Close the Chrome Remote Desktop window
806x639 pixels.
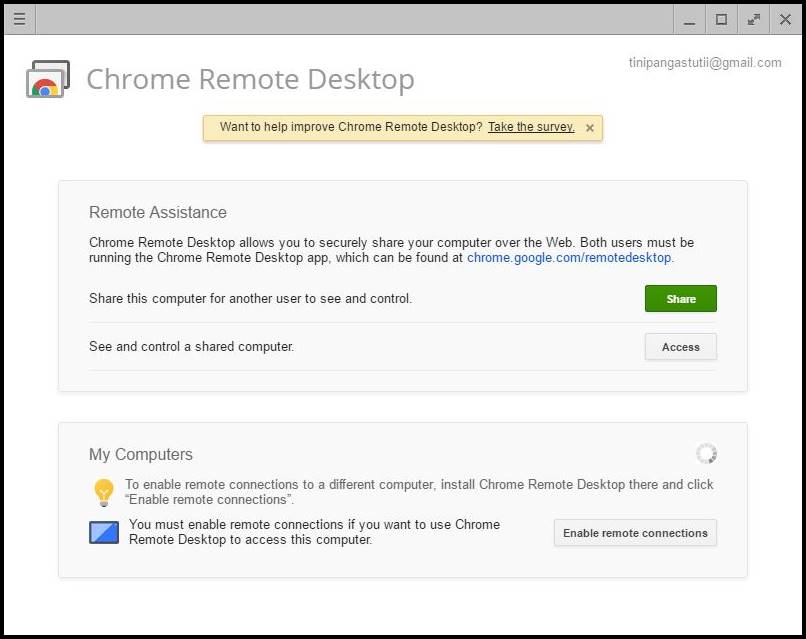pyautogui.click(x=785, y=20)
